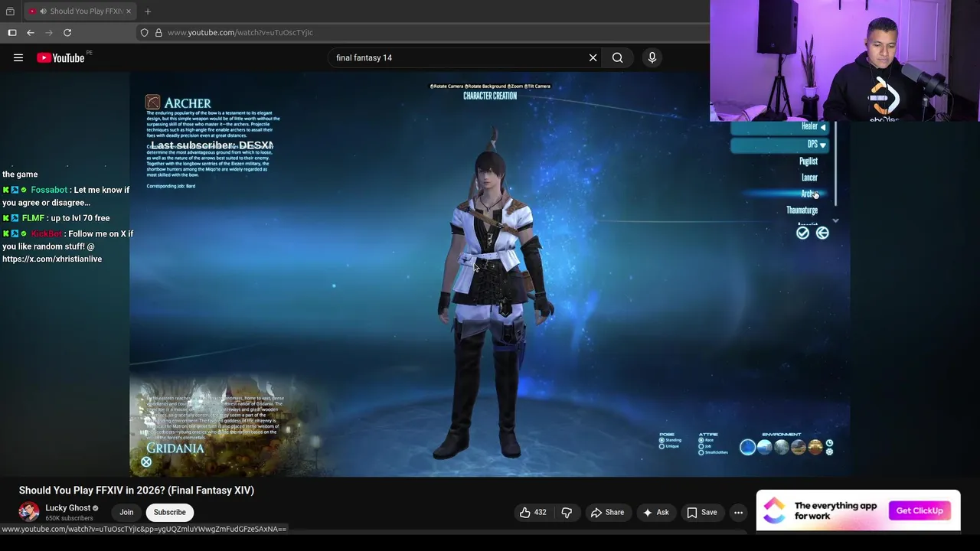Click the Join channel button
The height and width of the screenshot is (551, 980).
click(x=126, y=512)
